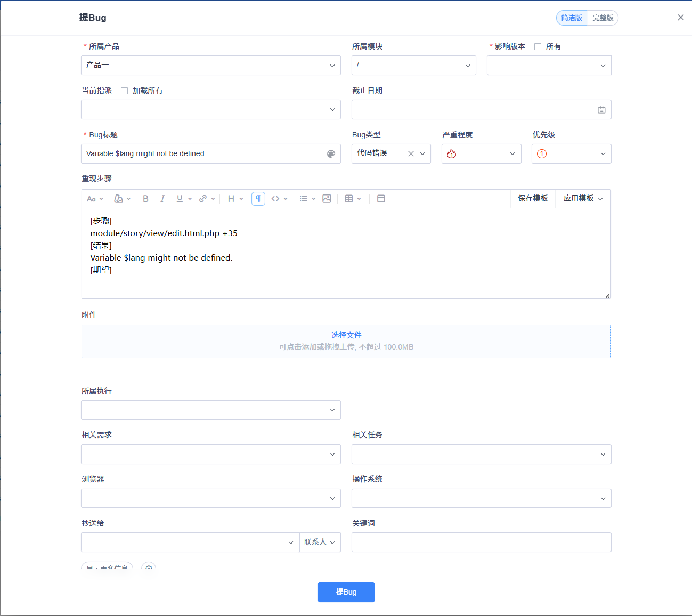The image size is (692, 616).
Task: Click into the 关键词 input field
Action: tap(481, 542)
